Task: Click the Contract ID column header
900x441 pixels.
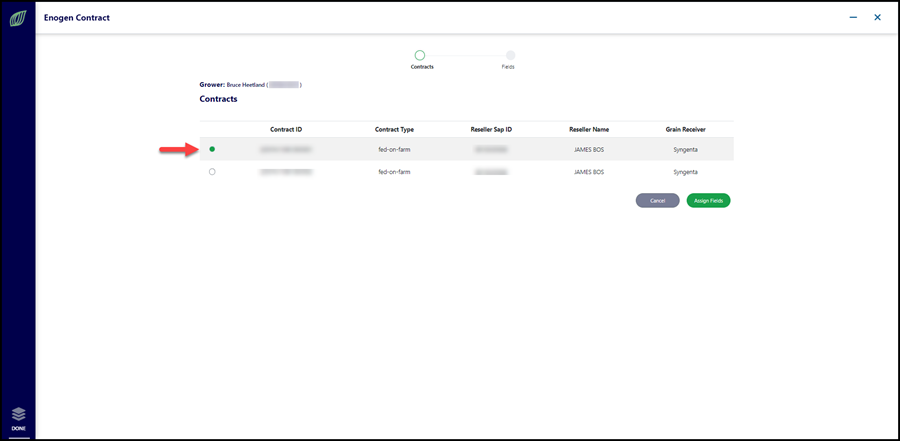Action: [286, 129]
